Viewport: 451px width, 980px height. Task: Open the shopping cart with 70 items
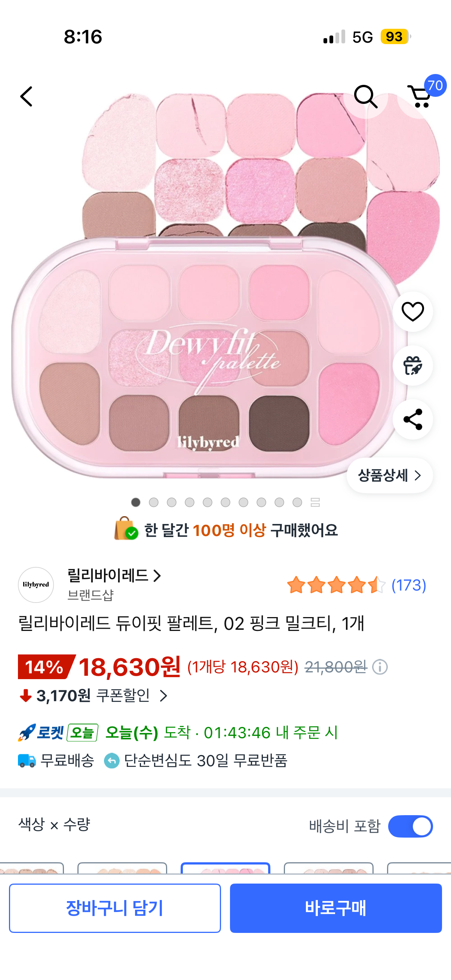click(421, 97)
